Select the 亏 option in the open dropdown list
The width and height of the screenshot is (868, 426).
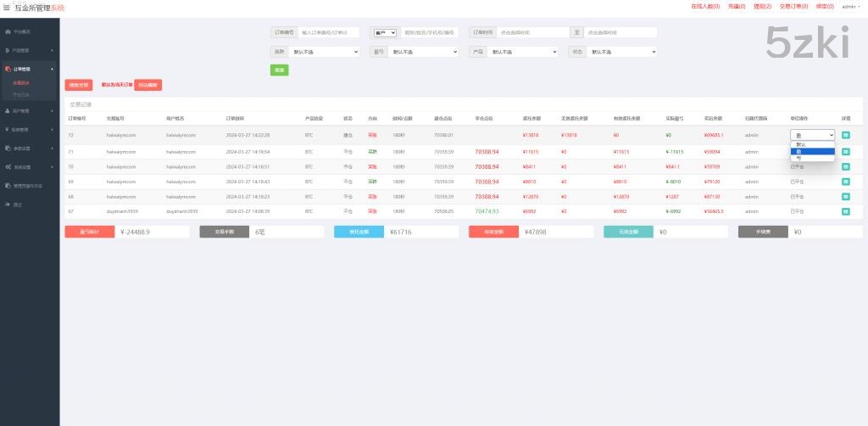pos(799,158)
